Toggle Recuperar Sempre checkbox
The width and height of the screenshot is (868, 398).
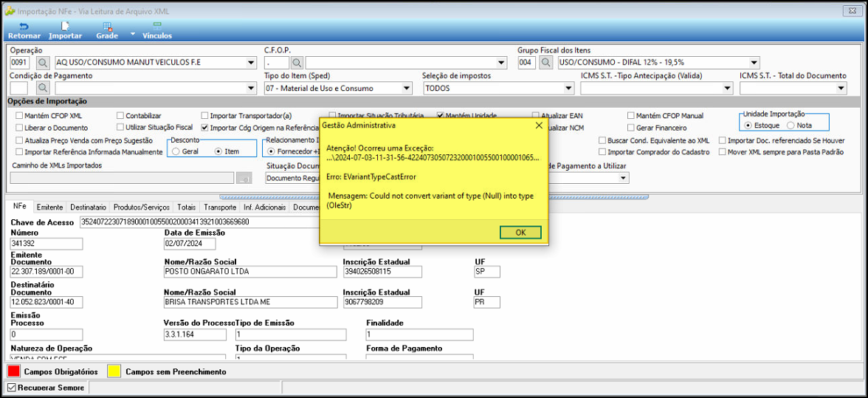tap(12, 388)
